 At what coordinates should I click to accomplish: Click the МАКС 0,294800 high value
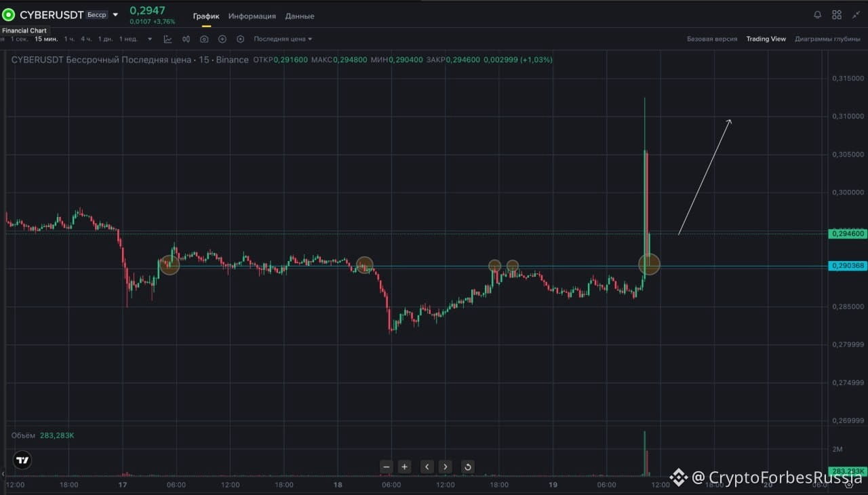coord(339,60)
